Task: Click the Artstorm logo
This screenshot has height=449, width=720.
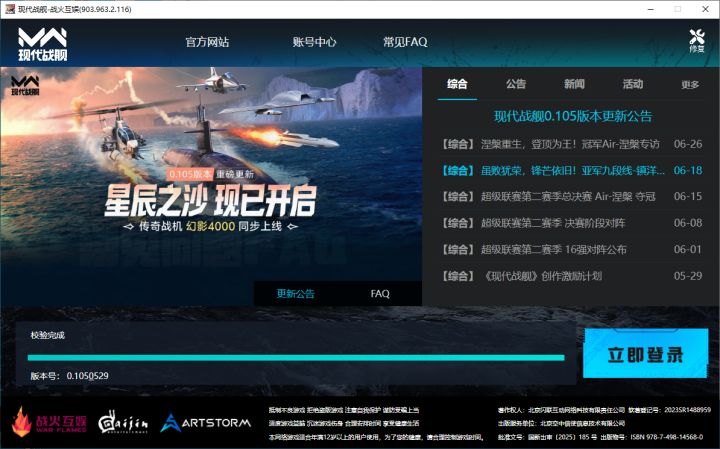Action: click(x=205, y=423)
